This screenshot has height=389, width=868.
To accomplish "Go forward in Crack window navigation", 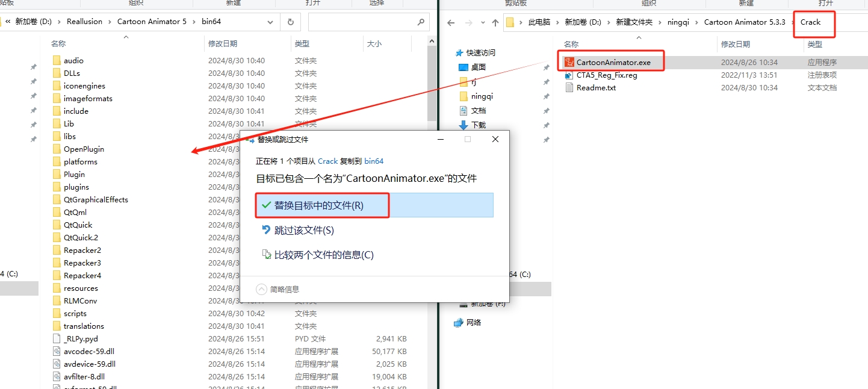I will (x=468, y=23).
